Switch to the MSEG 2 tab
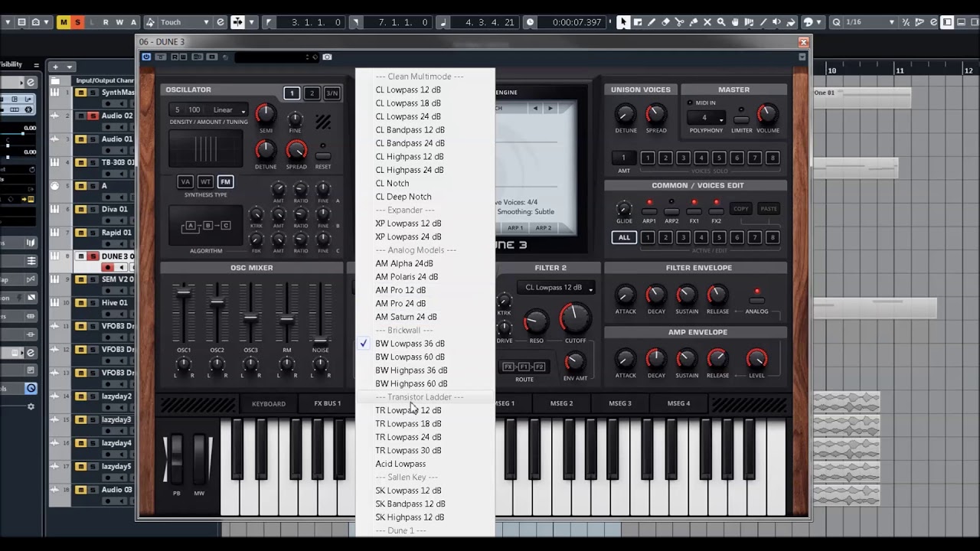The height and width of the screenshot is (551, 980). [x=561, y=403]
